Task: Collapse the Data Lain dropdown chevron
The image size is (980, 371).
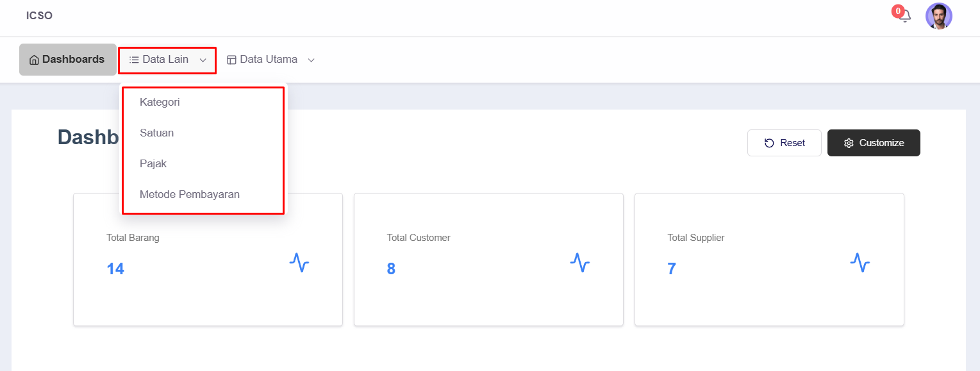Action: point(203,60)
